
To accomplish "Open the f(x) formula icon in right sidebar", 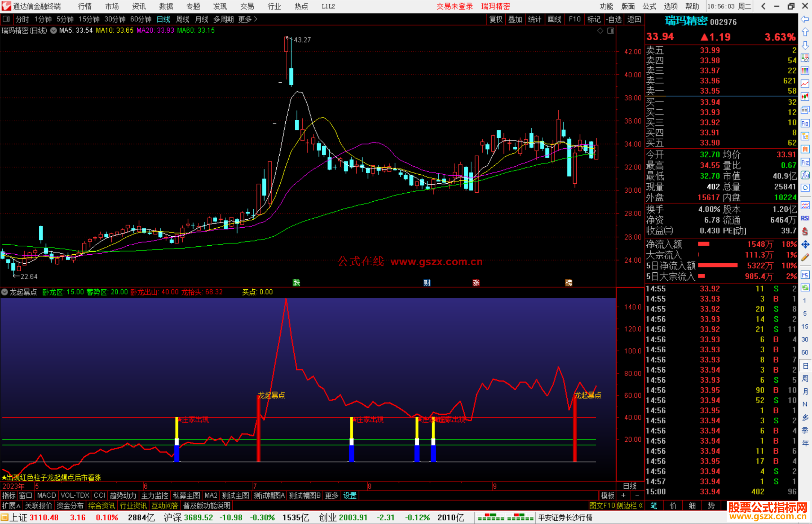I will 805,175.
